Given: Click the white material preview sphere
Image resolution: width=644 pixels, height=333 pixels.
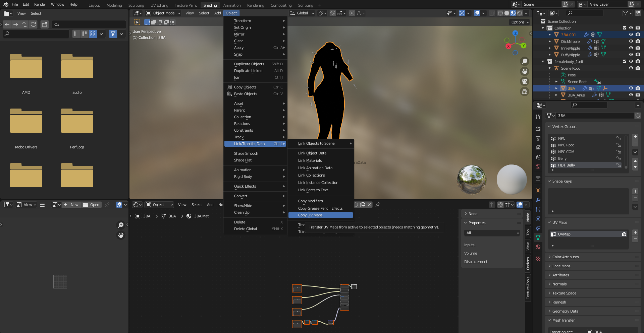Looking at the screenshot, I should point(512,179).
